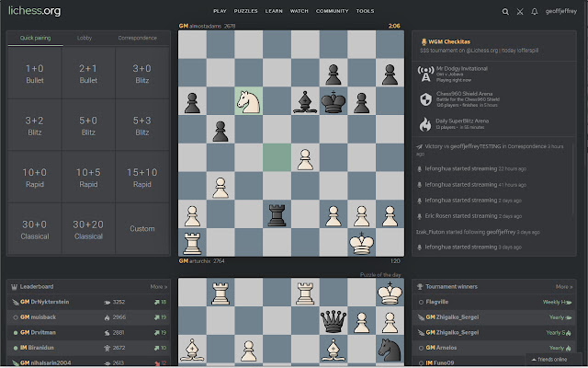
Task: Open the search magnifier icon
Action: click(505, 12)
